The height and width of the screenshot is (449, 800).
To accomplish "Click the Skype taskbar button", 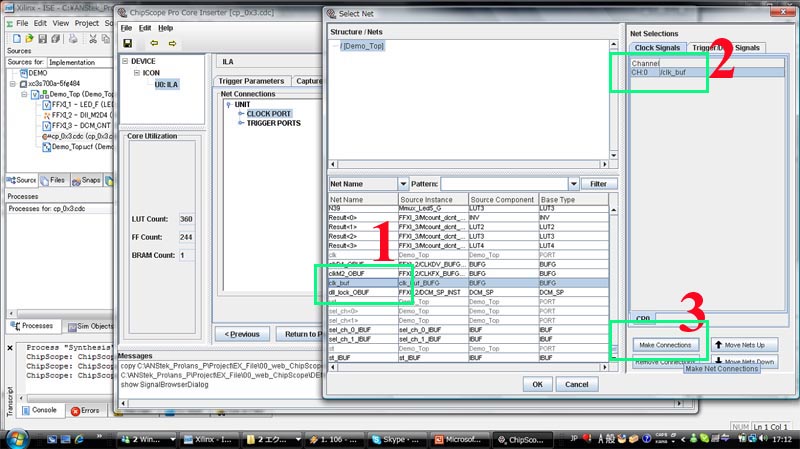I will (x=395, y=439).
